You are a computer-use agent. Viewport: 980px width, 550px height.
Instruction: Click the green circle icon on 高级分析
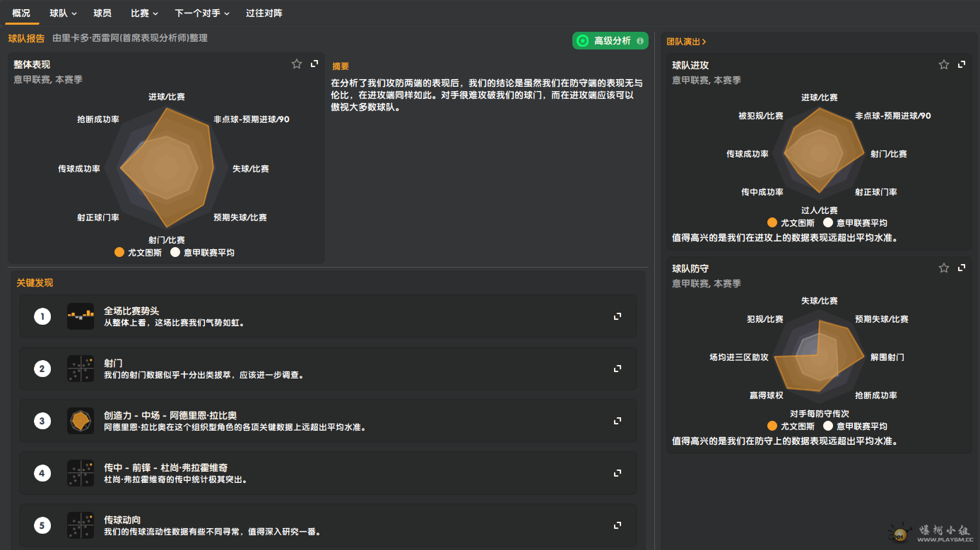coord(583,41)
